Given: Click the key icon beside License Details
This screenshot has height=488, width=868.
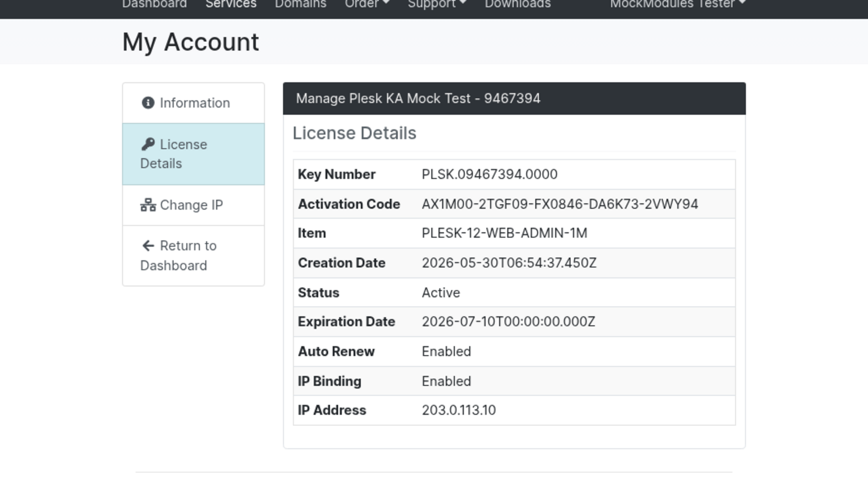Looking at the screenshot, I should [148, 144].
